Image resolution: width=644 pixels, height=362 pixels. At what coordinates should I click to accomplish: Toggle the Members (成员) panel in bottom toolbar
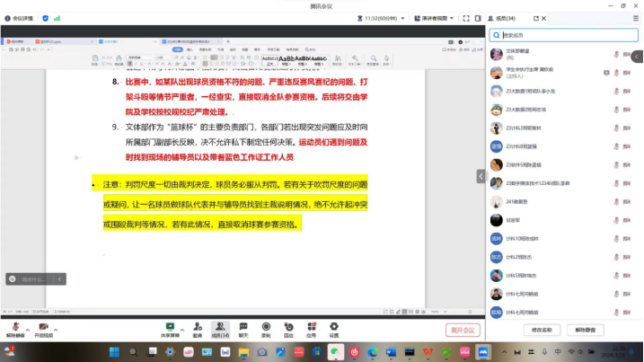tap(220, 328)
